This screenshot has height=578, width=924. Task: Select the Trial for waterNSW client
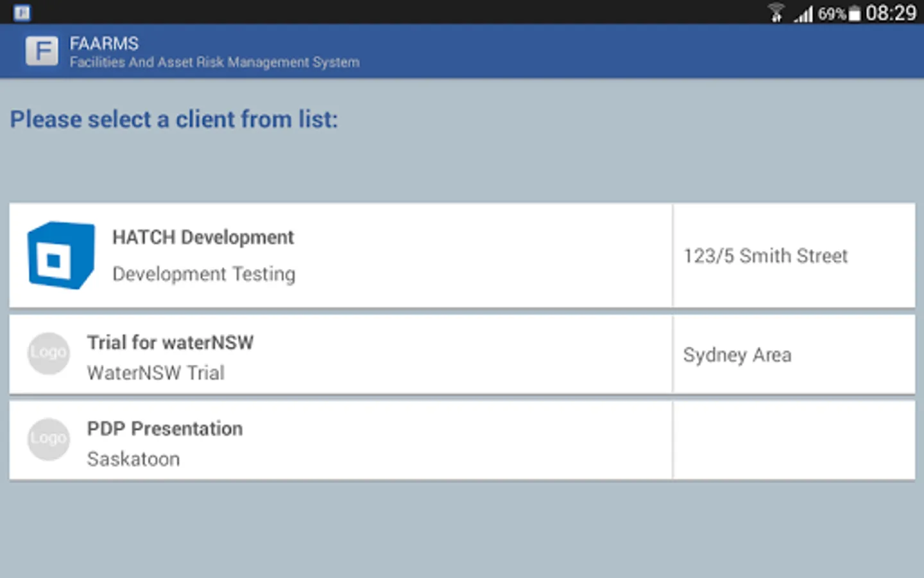coord(170,343)
